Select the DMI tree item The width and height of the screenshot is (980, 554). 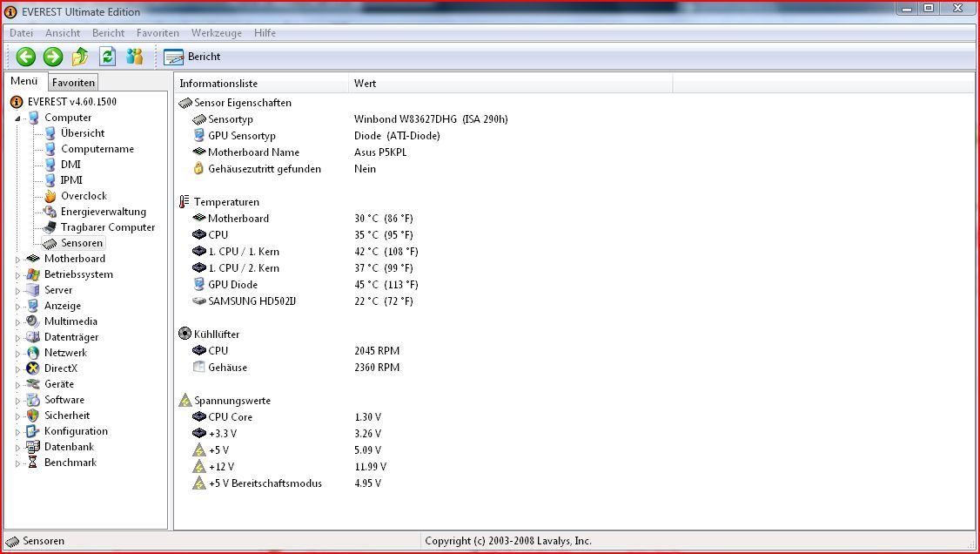pyautogui.click(x=70, y=165)
